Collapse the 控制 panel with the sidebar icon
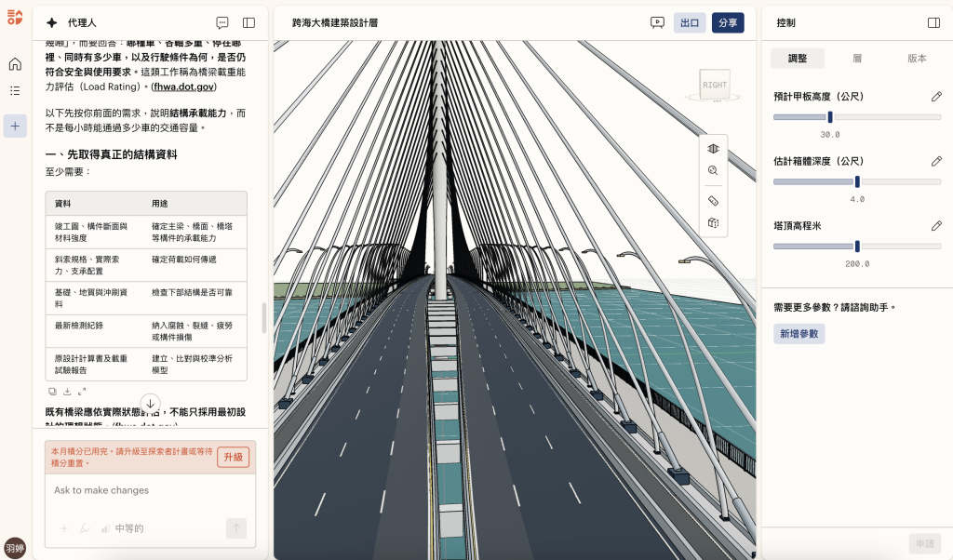The width and height of the screenshot is (953, 560). coord(933,22)
